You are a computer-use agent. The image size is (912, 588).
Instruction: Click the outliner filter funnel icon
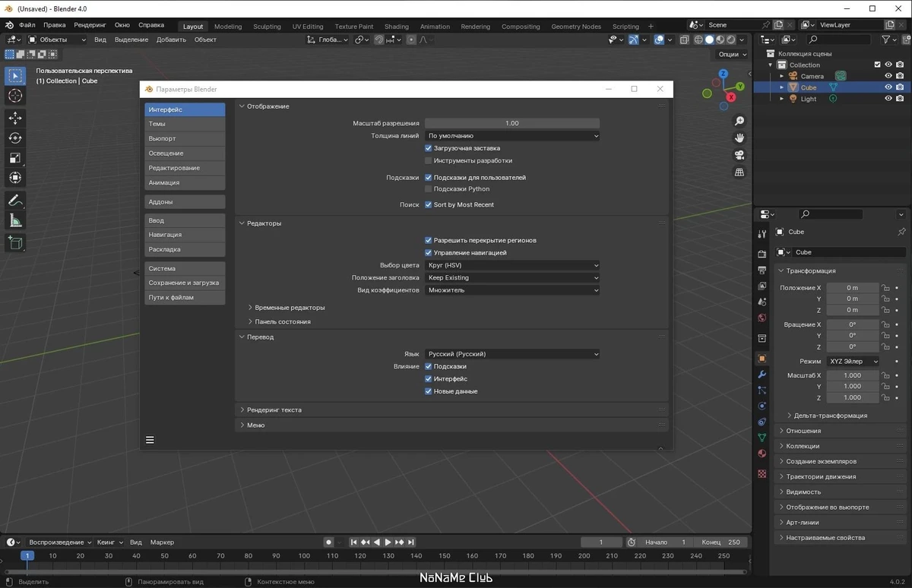point(885,40)
